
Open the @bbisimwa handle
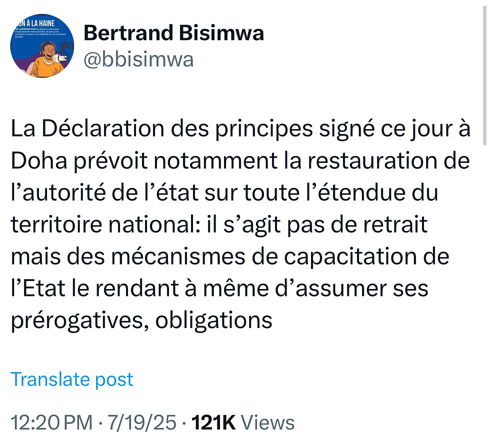(x=138, y=59)
